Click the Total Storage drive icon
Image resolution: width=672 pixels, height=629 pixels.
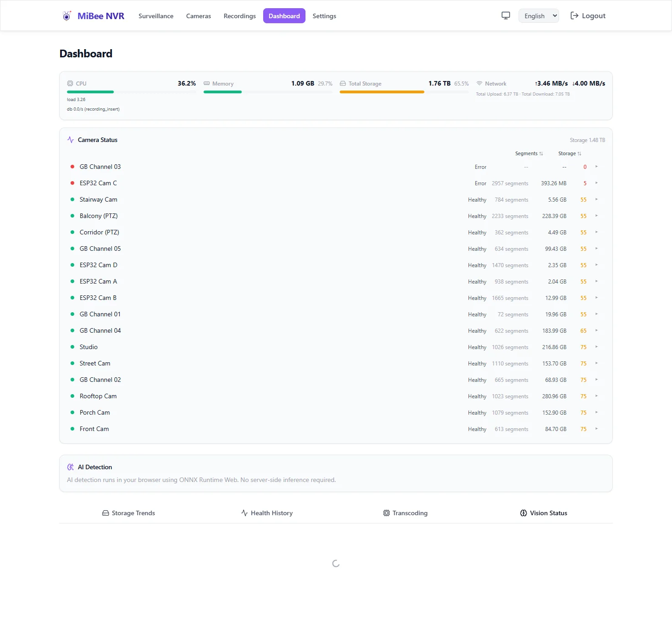coord(343,83)
